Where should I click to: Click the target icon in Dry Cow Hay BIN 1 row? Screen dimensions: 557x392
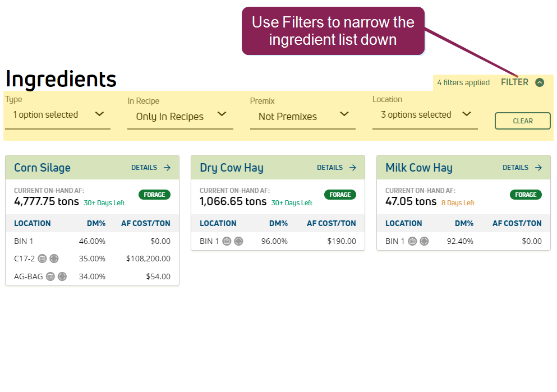pyautogui.click(x=238, y=241)
